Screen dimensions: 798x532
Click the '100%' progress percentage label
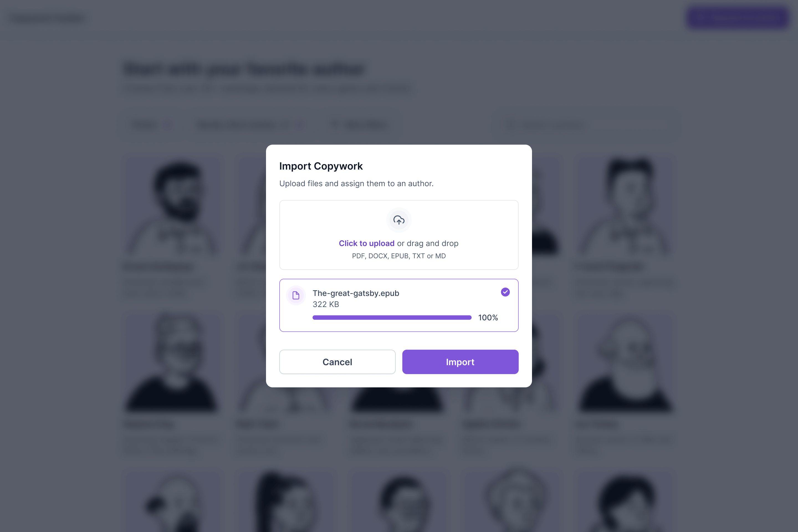[488, 318]
